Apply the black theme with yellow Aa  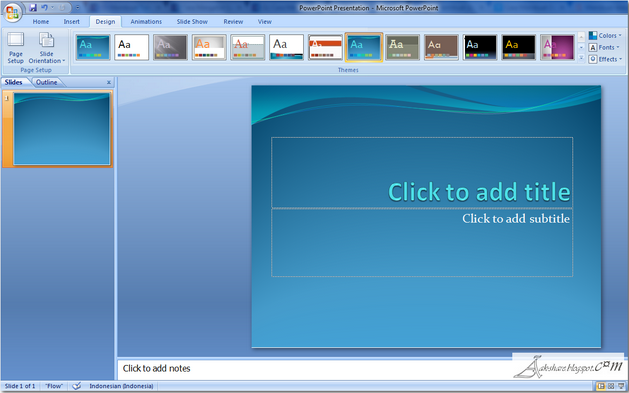tap(518, 47)
